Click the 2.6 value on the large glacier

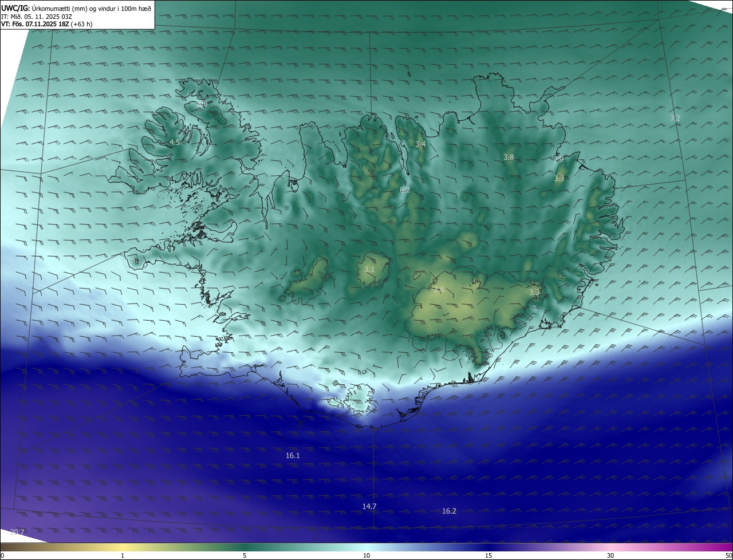pos(439,290)
